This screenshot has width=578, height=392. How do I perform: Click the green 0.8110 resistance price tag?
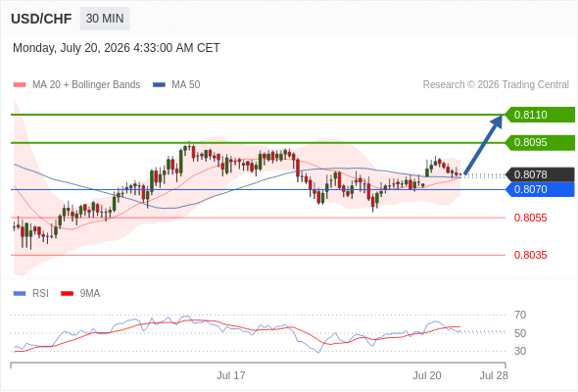pyautogui.click(x=540, y=115)
